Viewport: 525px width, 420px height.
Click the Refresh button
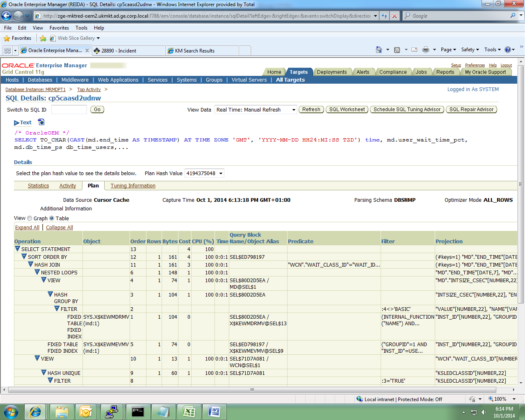point(311,110)
